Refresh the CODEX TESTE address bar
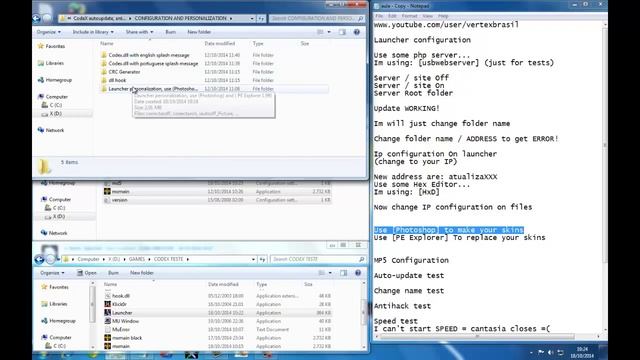This screenshot has width=640, height=360. tap(262, 259)
